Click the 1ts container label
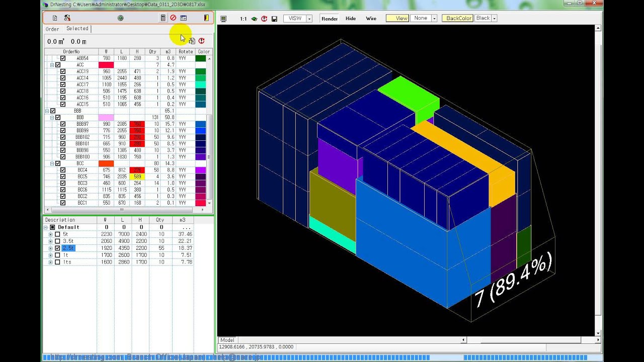Image resolution: width=644 pixels, height=362 pixels. tap(67, 262)
